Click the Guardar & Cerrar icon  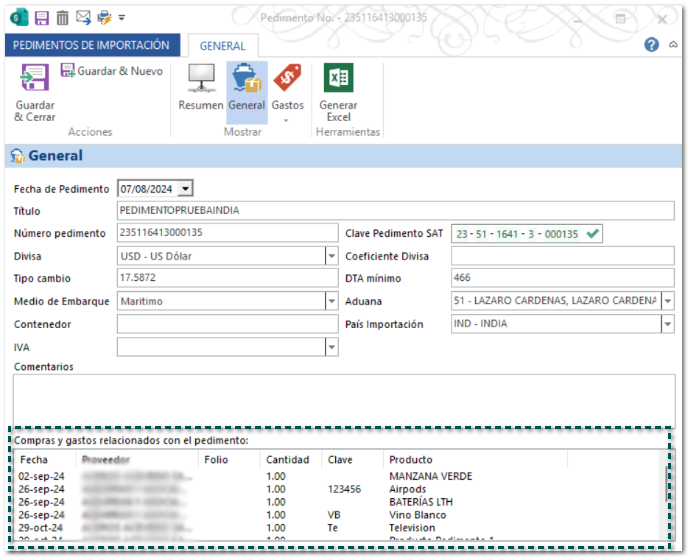click(x=34, y=80)
